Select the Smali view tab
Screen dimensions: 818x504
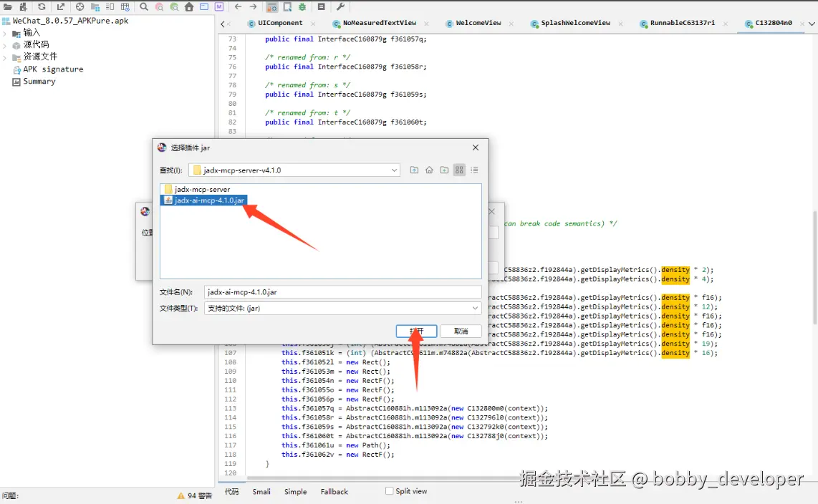tap(261, 492)
